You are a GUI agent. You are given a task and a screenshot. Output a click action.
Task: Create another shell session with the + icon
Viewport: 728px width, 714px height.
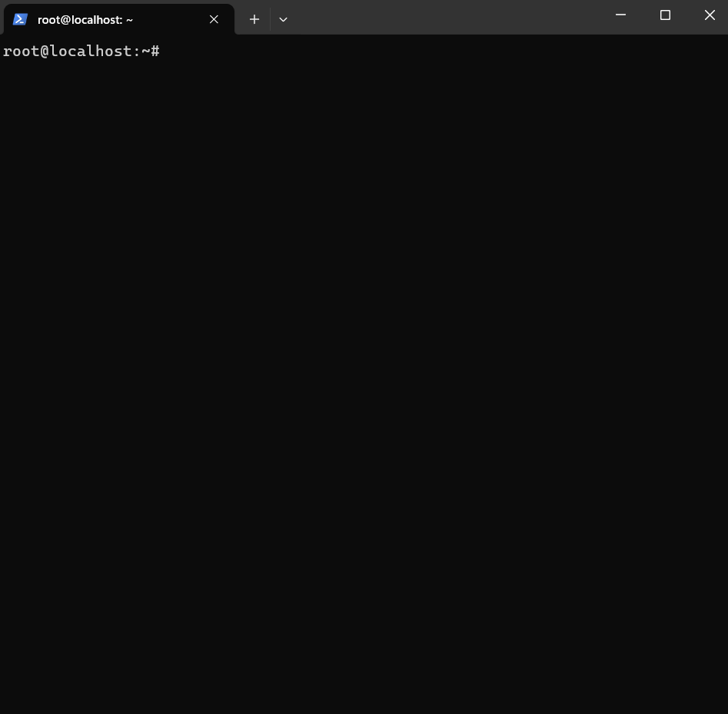[x=254, y=19]
